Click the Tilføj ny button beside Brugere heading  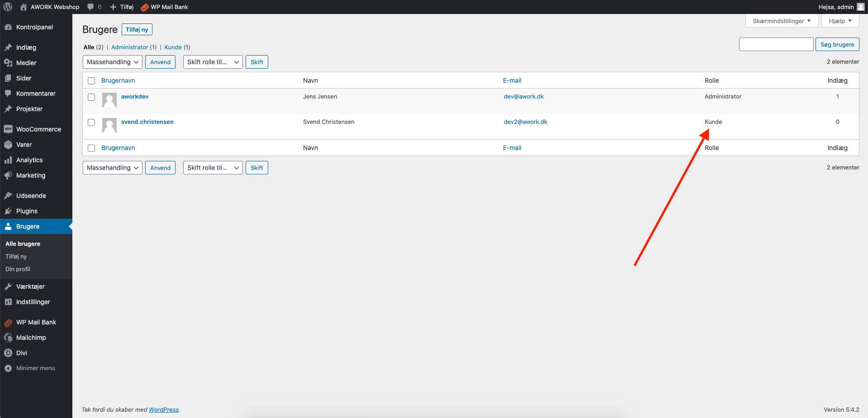[137, 29]
